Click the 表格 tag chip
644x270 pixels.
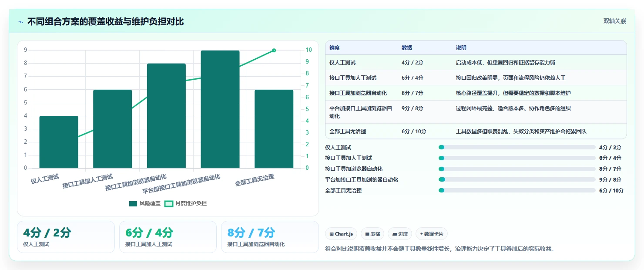[372, 234]
